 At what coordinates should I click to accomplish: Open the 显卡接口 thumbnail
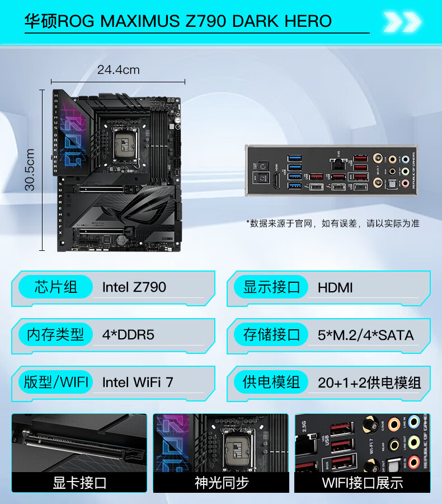click(x=79, y=453)
